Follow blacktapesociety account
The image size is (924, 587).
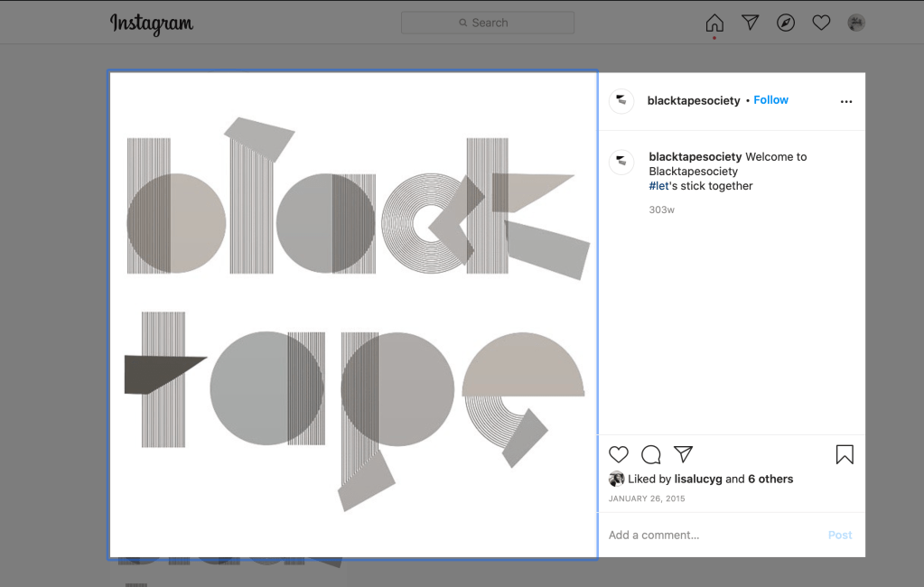click(770, 100)
